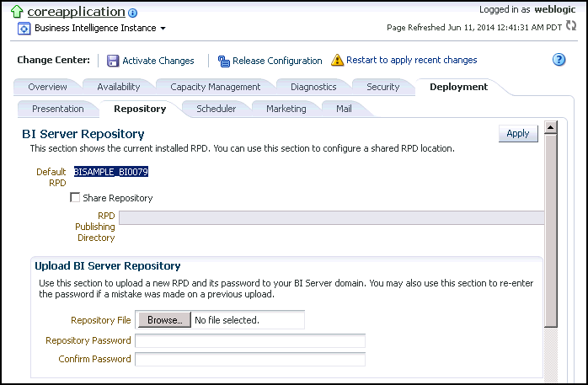Screen dimensions: 588x385
Task: Click the RPD Publishing Directory field
Action: pyautogui.click(x=332, y=217)
